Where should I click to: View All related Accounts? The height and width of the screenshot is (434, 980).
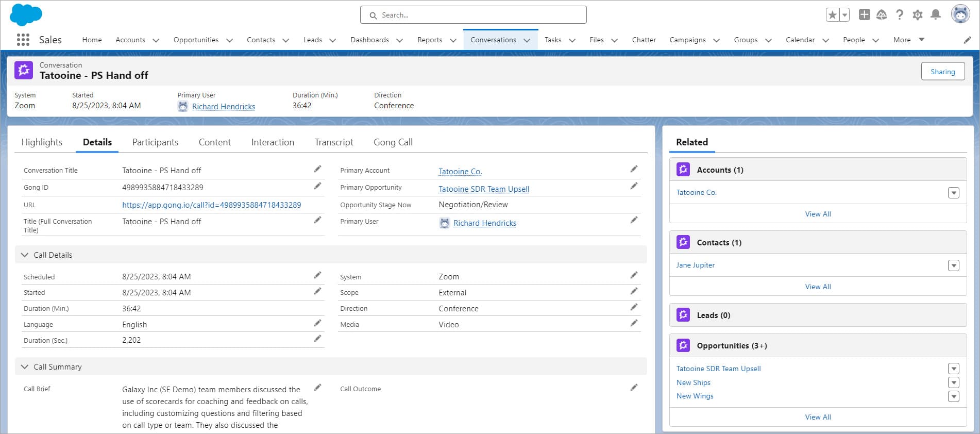click(x=818, y=214)
